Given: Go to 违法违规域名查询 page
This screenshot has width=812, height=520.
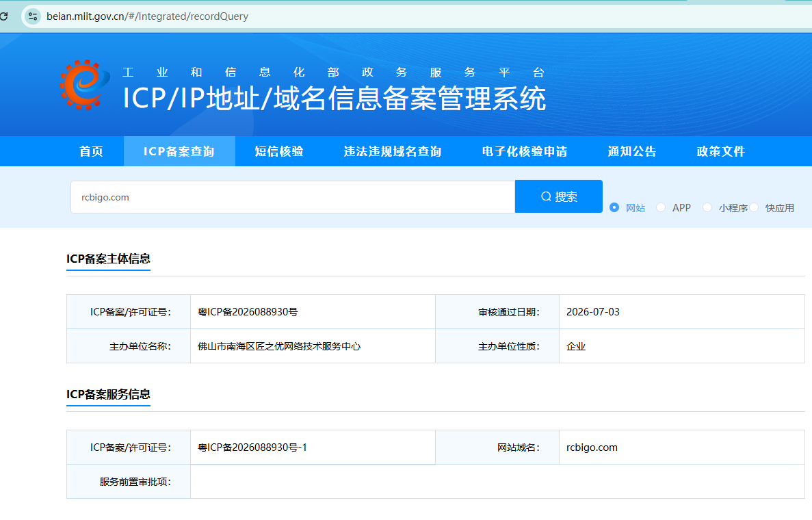Looking at the screenshot, I should [x=393, y=151].
